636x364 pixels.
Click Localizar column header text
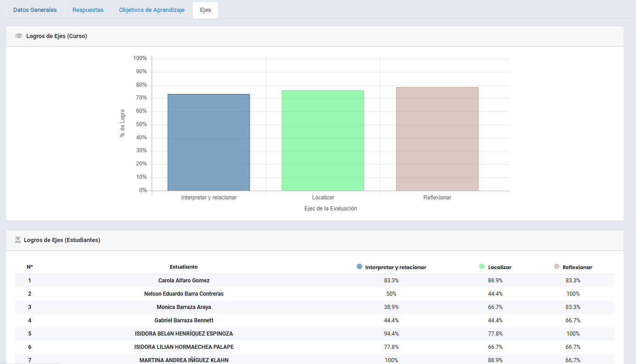(500, 267)
